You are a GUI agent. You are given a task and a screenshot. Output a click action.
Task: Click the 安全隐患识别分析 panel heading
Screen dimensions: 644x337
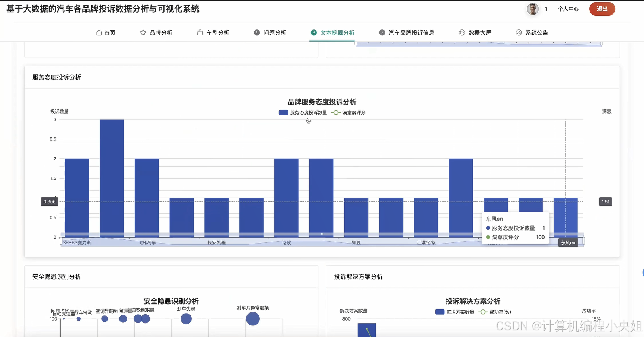point(57,277)
